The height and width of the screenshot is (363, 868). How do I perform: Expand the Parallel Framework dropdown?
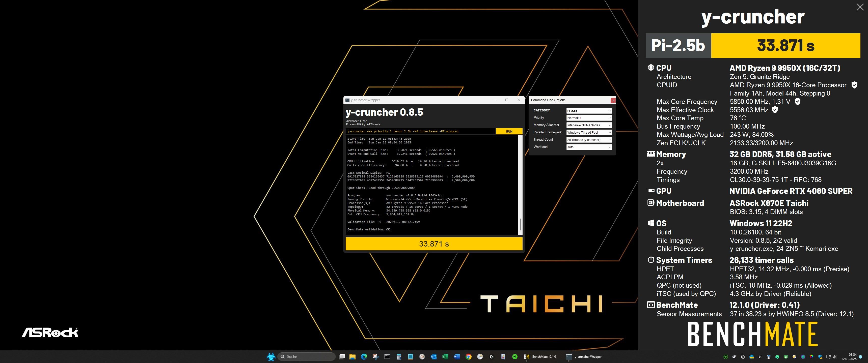tap(589, 132)
